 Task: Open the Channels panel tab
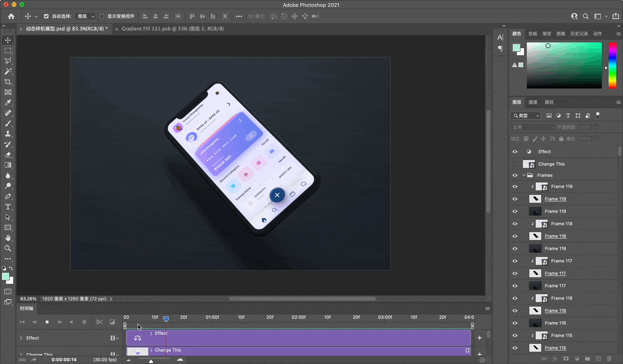533,102
